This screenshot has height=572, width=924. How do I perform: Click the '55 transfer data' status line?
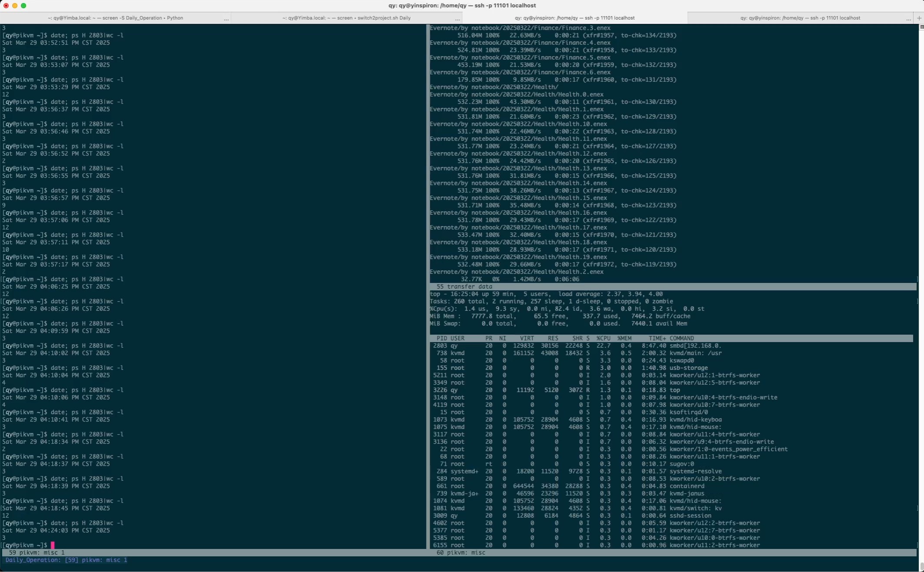(x=673, y=286)
